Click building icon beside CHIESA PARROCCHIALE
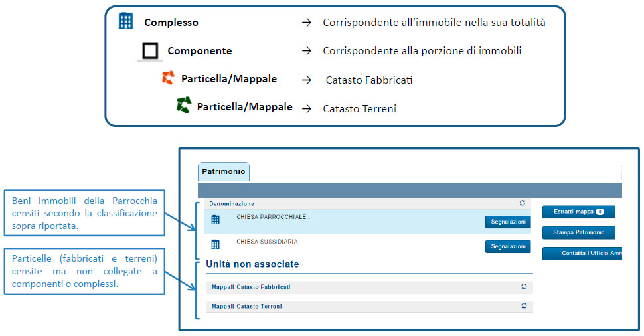The image size is (644, 336). pyautogui.click(x=215, y=220)
